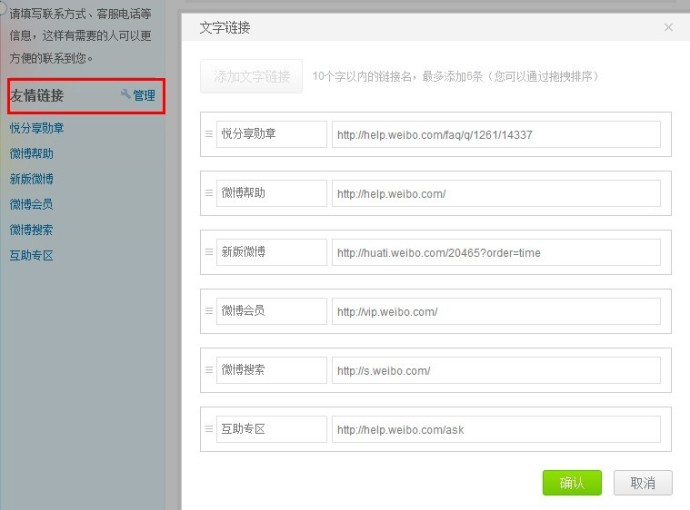Open 互助专区 link in sidebar
This screenshot has height=510, width=690.
[x=32, y=255]
